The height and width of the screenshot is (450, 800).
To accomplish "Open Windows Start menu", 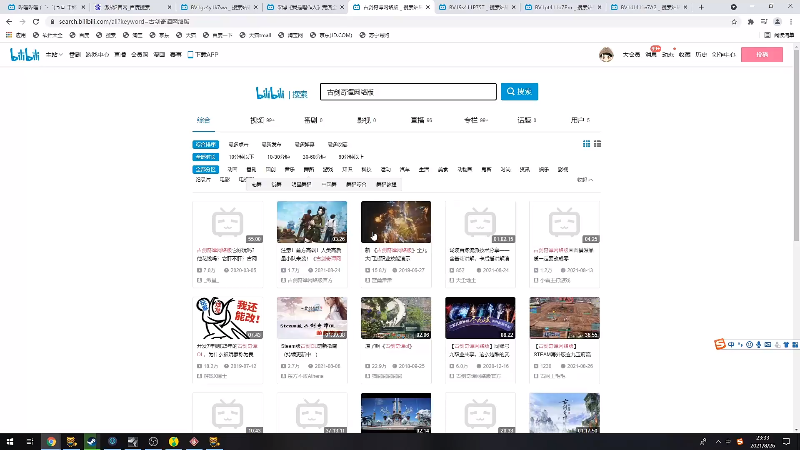I will [9, 441].
